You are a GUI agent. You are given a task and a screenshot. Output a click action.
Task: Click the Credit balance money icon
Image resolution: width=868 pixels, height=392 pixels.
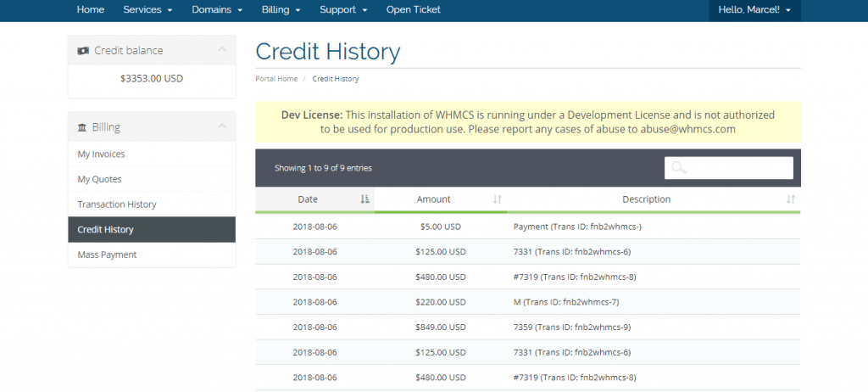point(83,51)
